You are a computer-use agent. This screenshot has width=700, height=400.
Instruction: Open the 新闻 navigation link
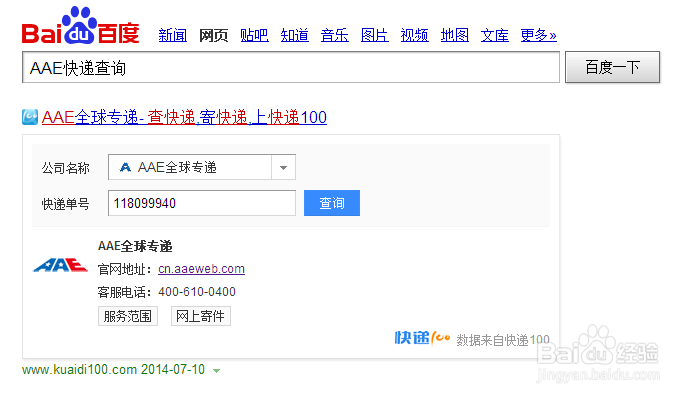click(173, 35)
